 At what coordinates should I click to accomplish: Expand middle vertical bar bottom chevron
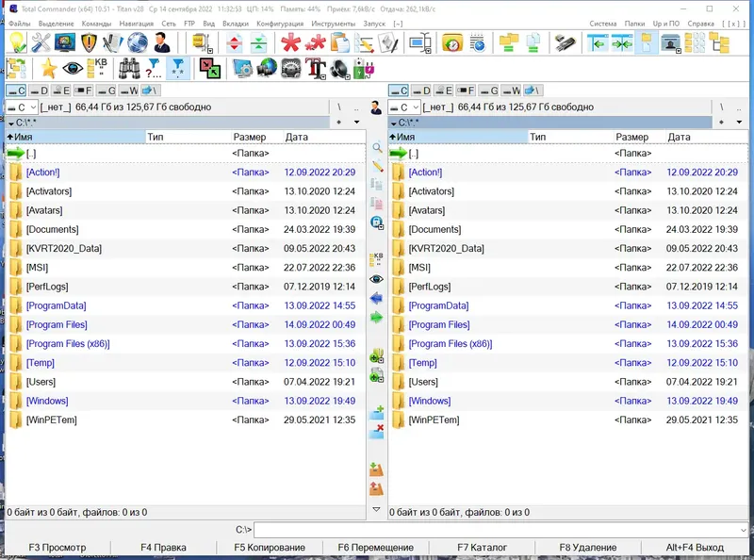376,509
